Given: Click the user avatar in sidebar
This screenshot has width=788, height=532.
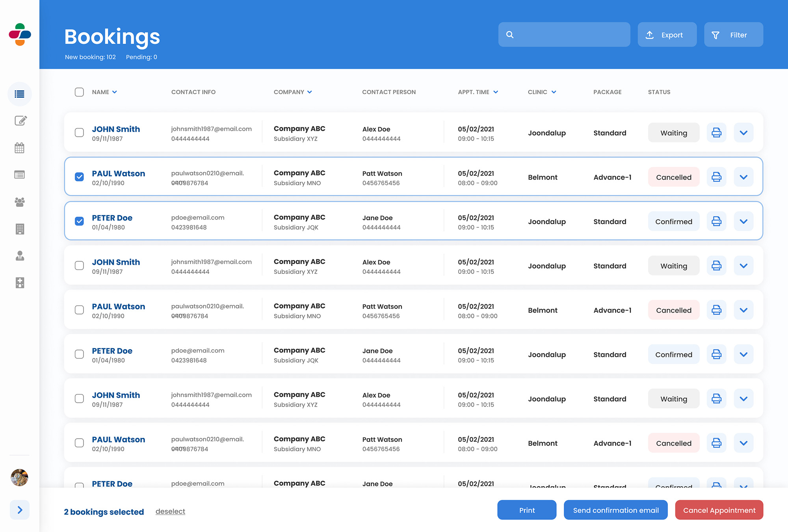Looking at the screenshot, I should click(19, 478).
